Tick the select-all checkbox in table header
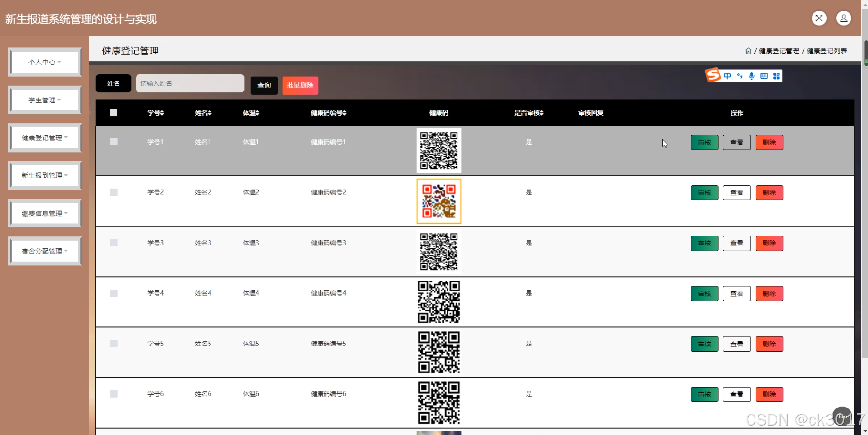 click(113, 112)
